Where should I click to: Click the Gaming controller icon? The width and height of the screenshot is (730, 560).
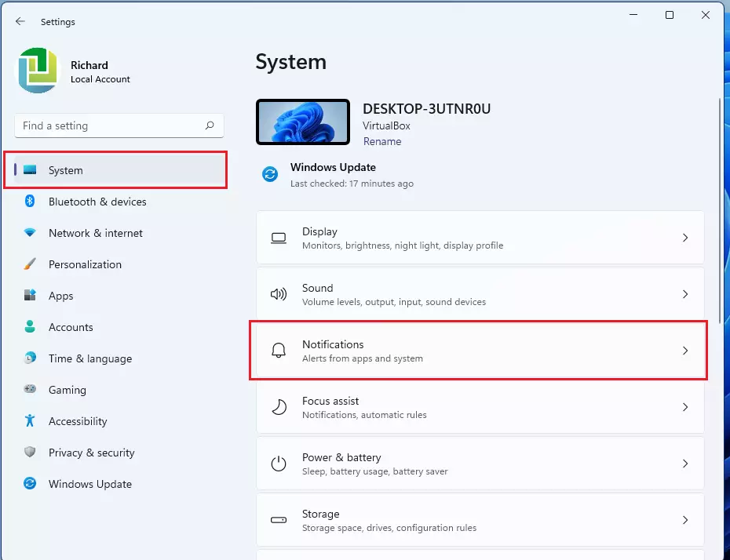[30, 390]
